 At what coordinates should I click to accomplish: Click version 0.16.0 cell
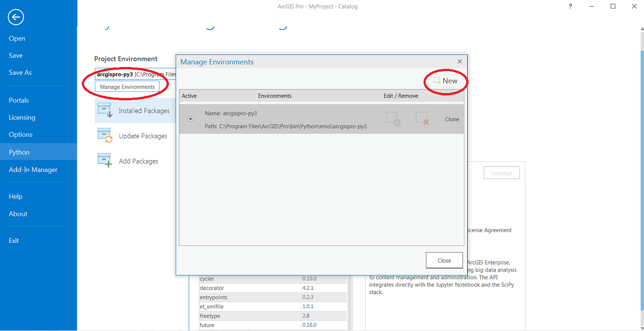pos(324,325)
